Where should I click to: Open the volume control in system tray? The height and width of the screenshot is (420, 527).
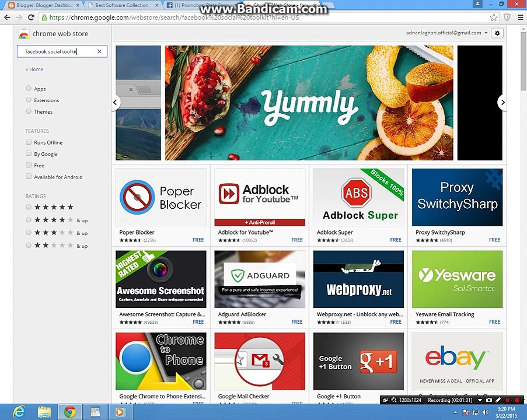[x=485, y=412]
